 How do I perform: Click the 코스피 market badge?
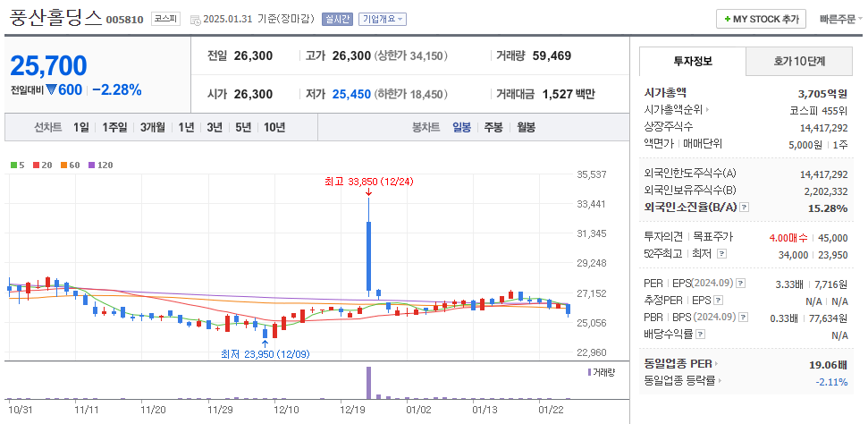pos(166,19)
